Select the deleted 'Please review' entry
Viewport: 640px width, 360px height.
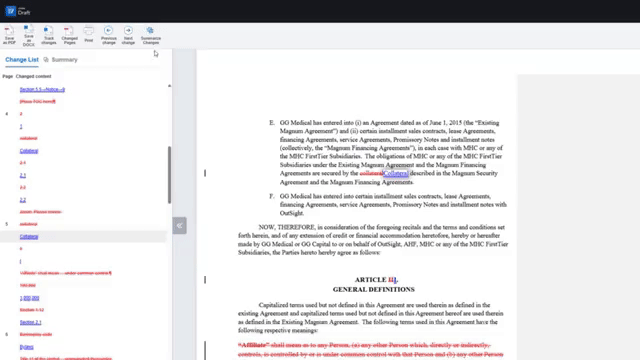(40, 212)
